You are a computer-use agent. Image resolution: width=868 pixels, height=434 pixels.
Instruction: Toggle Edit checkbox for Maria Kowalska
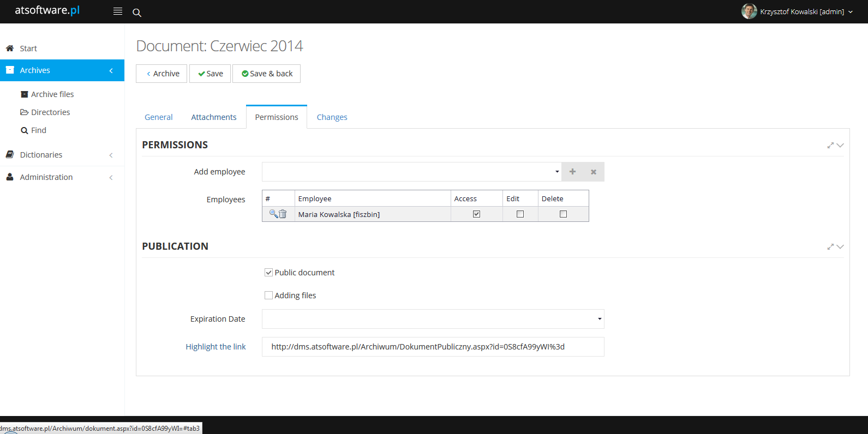coord(520,214)
